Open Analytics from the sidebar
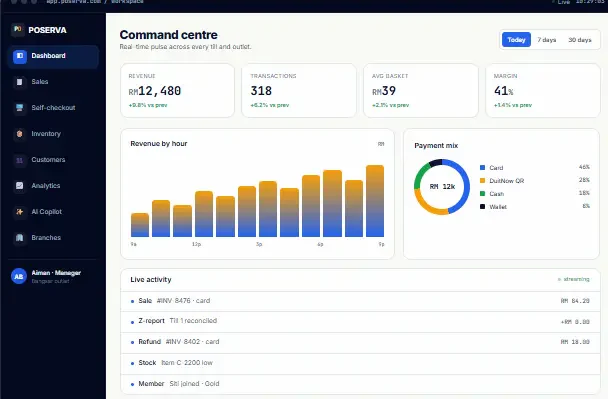 (53, 186)
